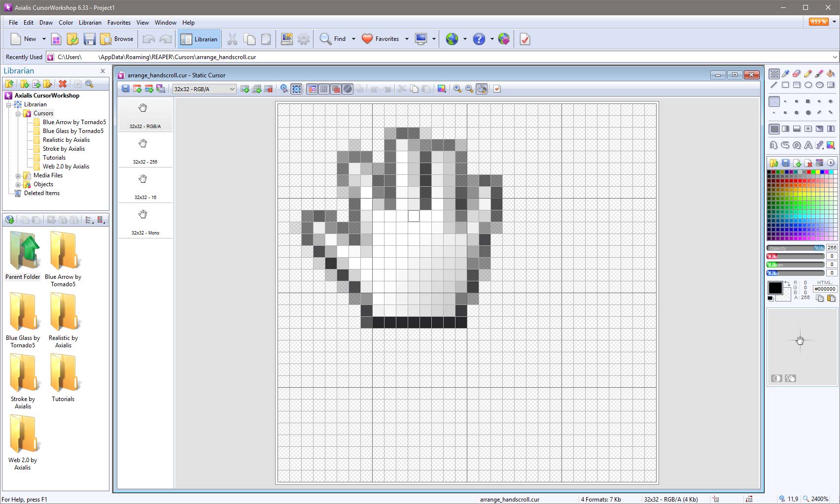The width and height of the screenshot is (840, 504).
Task: Open the Draw menu
Action: tap(46, 23)
